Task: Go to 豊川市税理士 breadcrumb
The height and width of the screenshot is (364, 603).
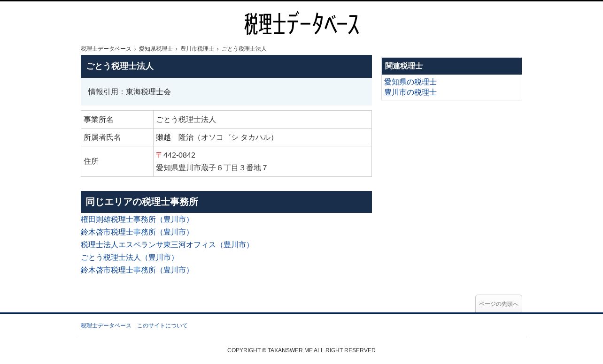Action: pyautogui.click(x=197, y=49)
